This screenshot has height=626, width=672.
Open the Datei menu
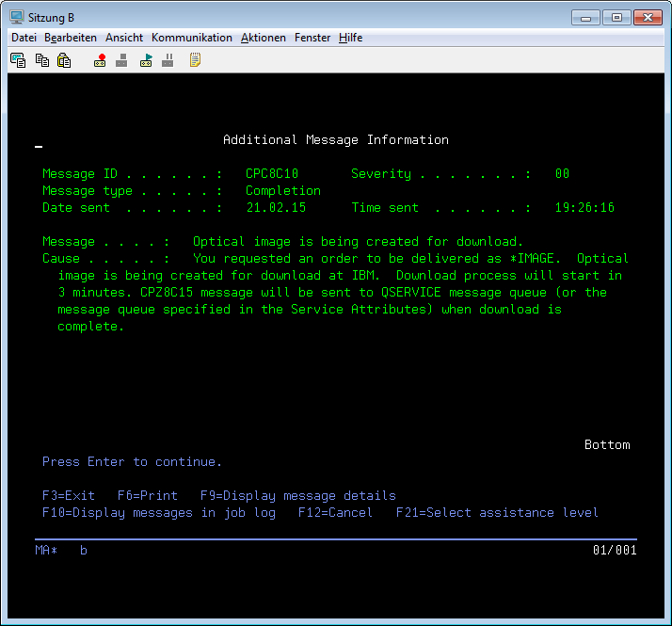pos(24,38)
